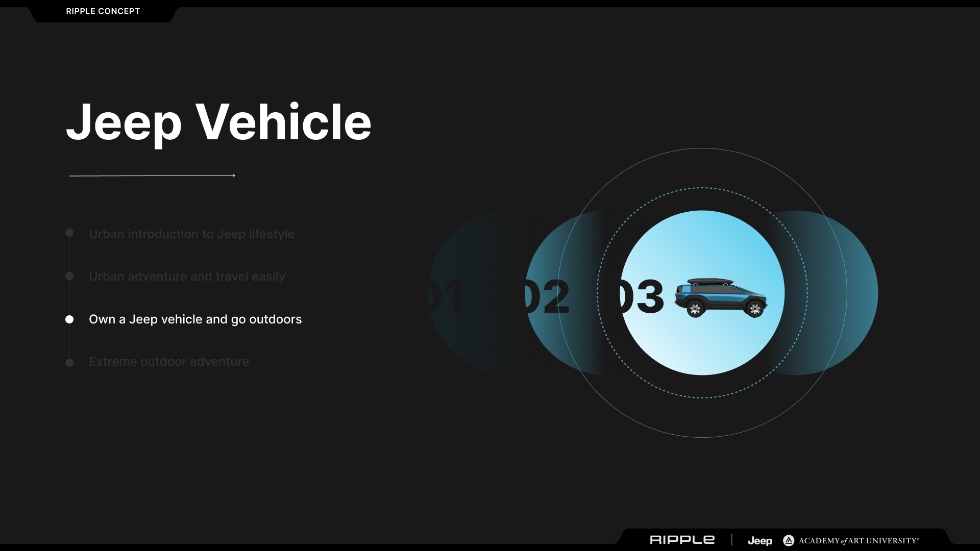Image resolution: width=980 pixels, height=551 pixels.
Task: Click the Ripple logo in footer
Action: click(x=682, y=540)
